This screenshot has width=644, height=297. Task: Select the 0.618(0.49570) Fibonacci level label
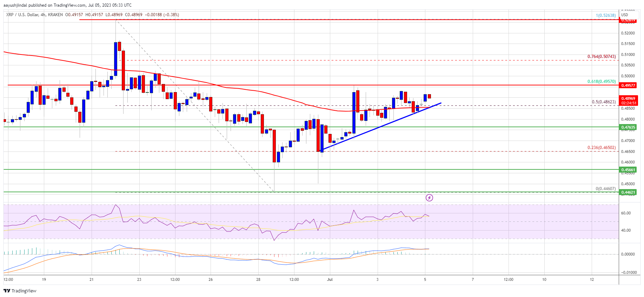[602, 82]
